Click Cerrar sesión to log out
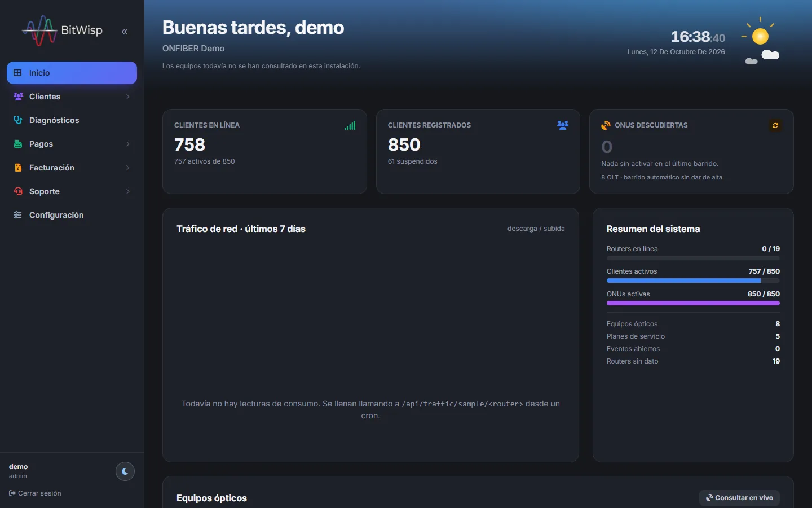 pyautogui.click(x=35, y=493)
